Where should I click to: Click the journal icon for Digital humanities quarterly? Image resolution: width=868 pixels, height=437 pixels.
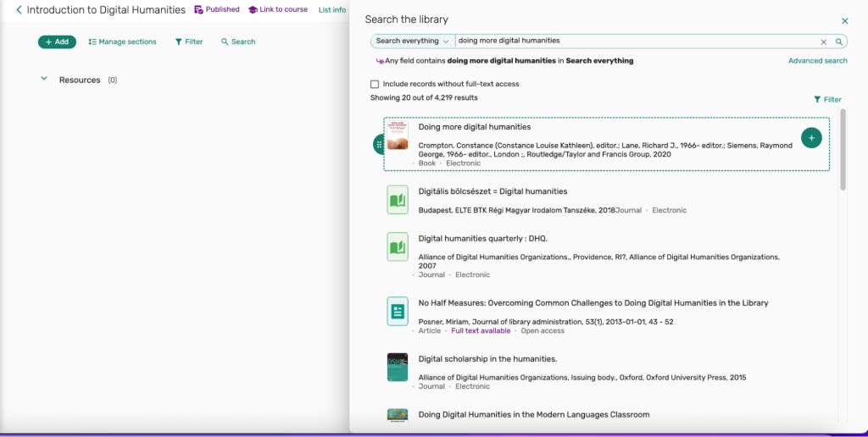(397, 246)
